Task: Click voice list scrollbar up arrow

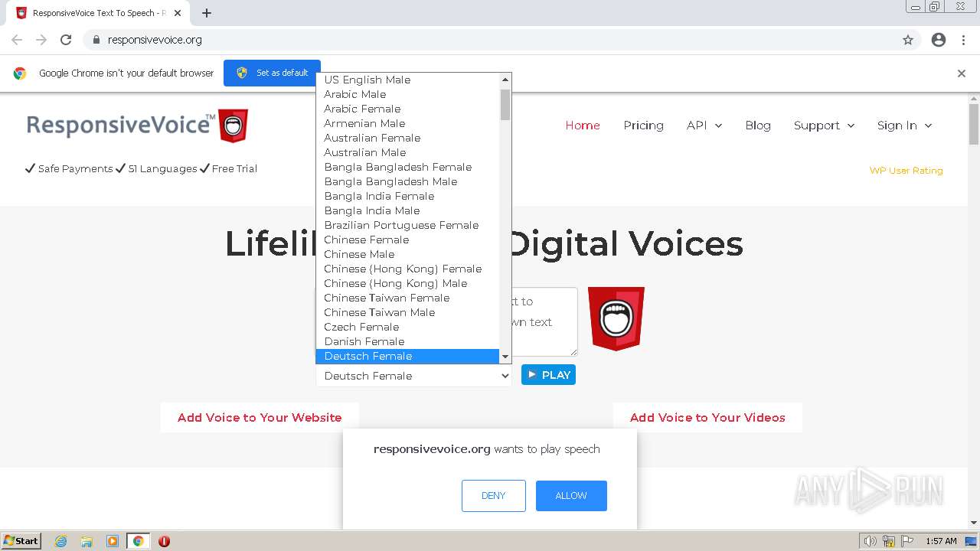Action: click(505, 80)
